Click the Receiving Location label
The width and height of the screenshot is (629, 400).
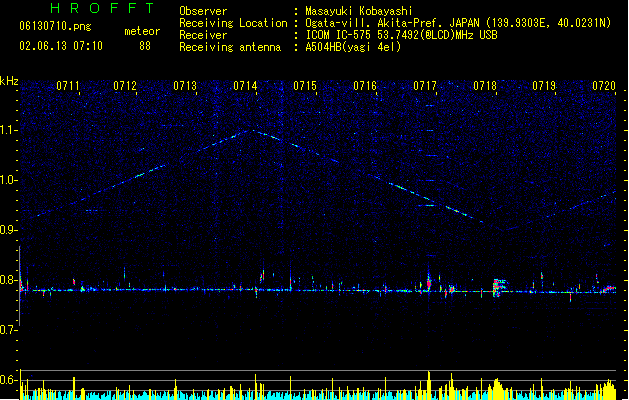coord(233,23)
